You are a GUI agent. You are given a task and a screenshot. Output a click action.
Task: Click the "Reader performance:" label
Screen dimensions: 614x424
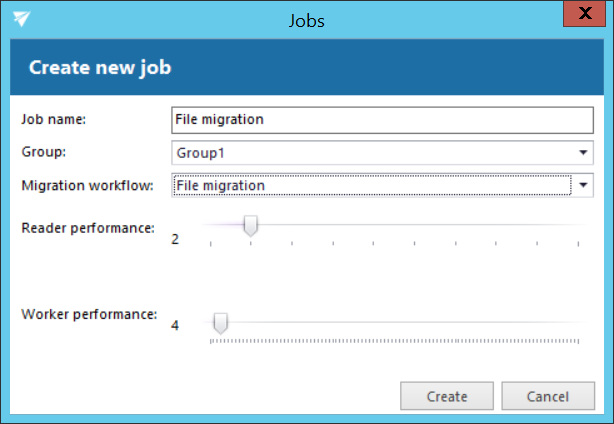tap(88, 227)
